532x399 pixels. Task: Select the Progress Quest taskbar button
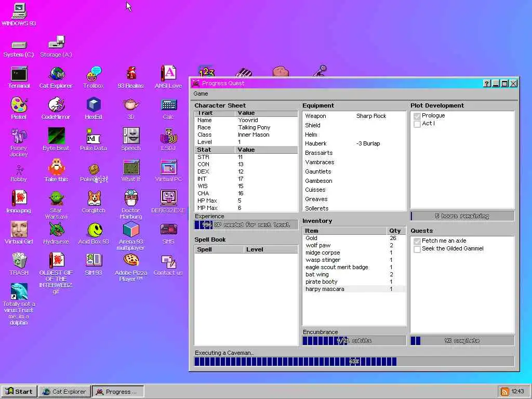point(118,392)
